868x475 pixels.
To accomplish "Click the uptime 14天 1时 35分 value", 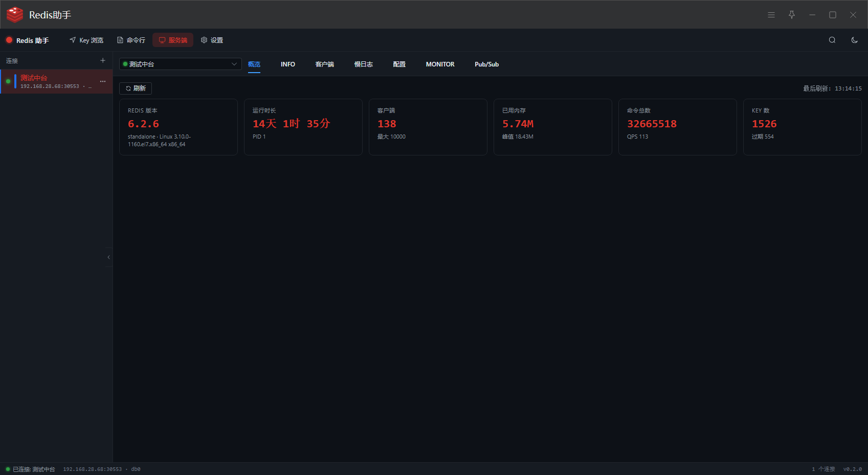I will 292,124.
